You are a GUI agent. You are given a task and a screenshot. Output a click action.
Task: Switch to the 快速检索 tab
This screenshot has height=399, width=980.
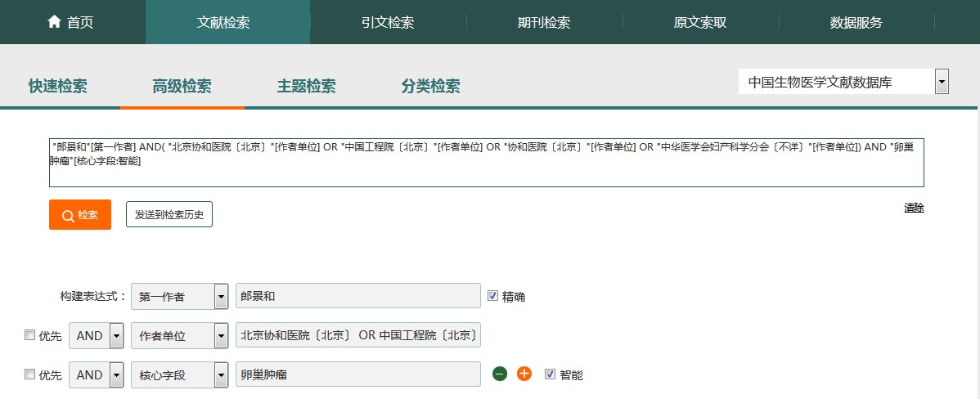(x=58, y=87)
